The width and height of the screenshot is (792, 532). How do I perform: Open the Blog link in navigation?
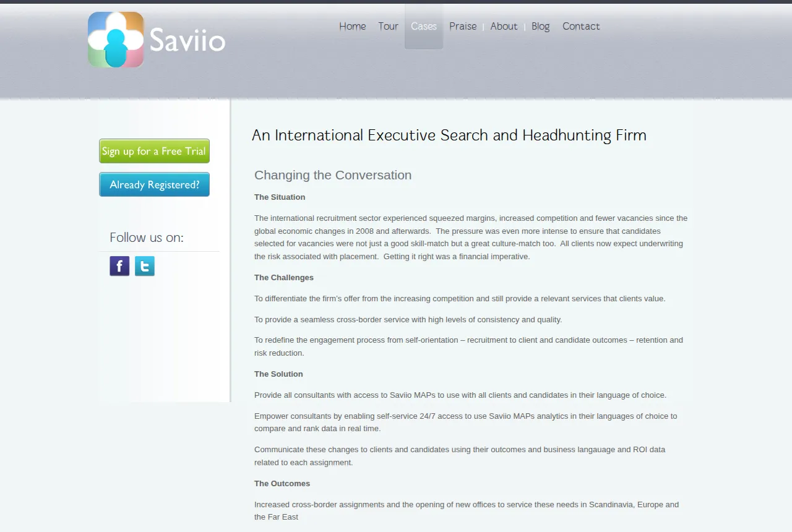[x=541, y=26]
